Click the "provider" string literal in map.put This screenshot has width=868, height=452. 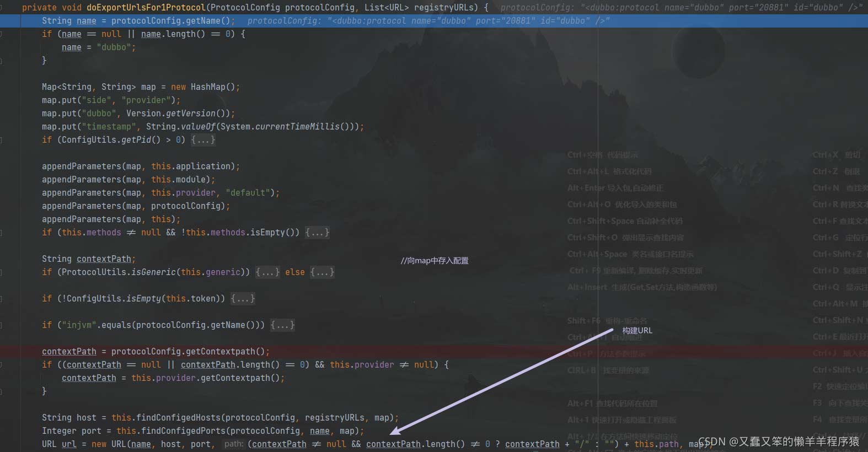click(x=146, y=100)
